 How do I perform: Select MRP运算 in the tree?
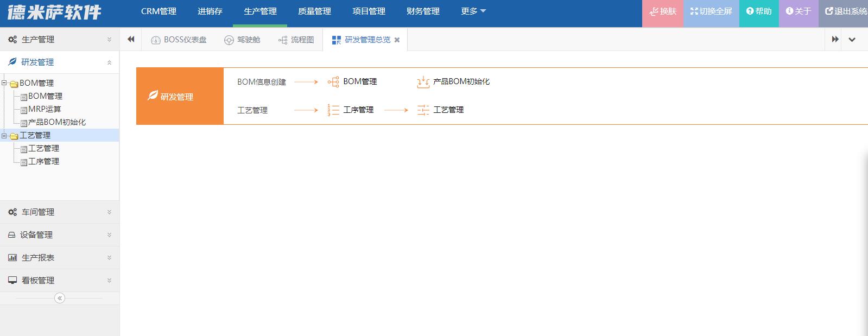45,109
